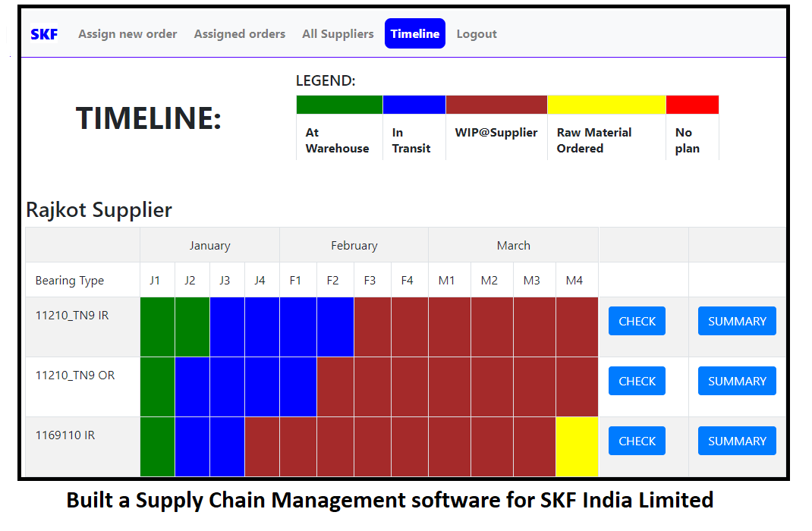812x531 pixels.
Task: Open the All Suppliers page
Action: tap(338, 34)
